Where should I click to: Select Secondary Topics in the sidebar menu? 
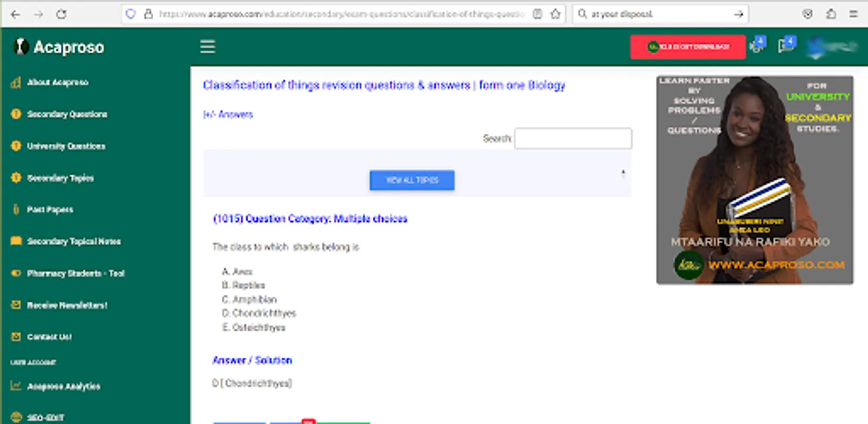[x=16, y=178]
